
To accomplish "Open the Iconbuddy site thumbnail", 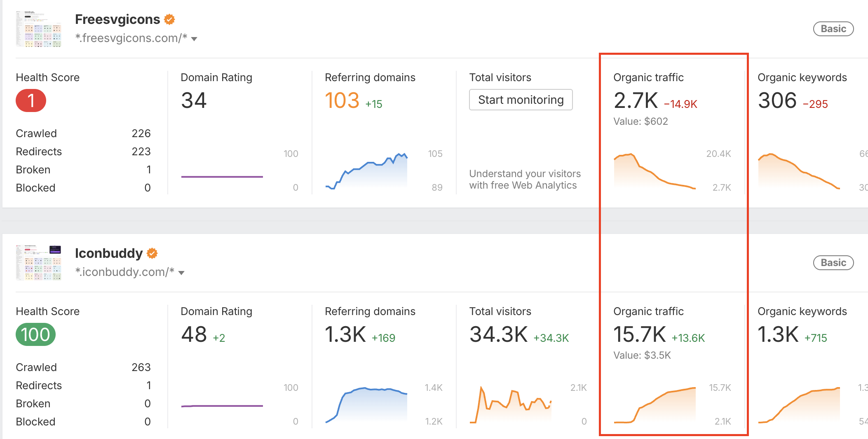I will coord(39,263).
